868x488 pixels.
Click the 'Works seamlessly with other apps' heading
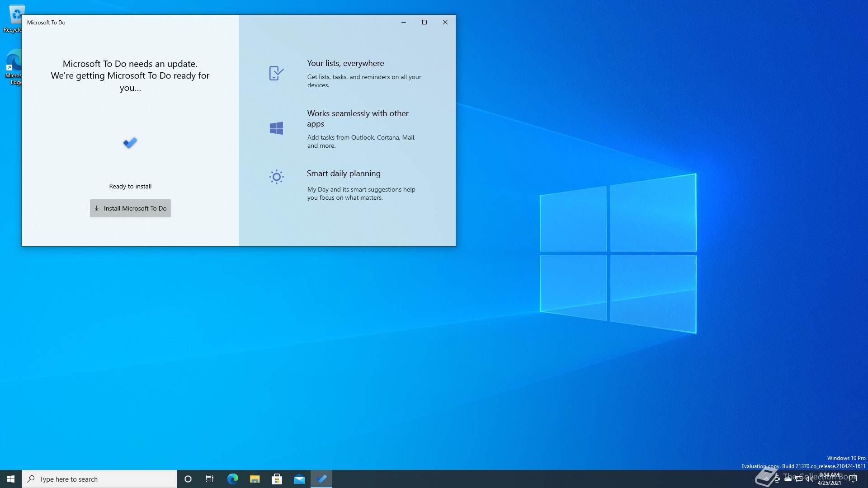(358, 118)
